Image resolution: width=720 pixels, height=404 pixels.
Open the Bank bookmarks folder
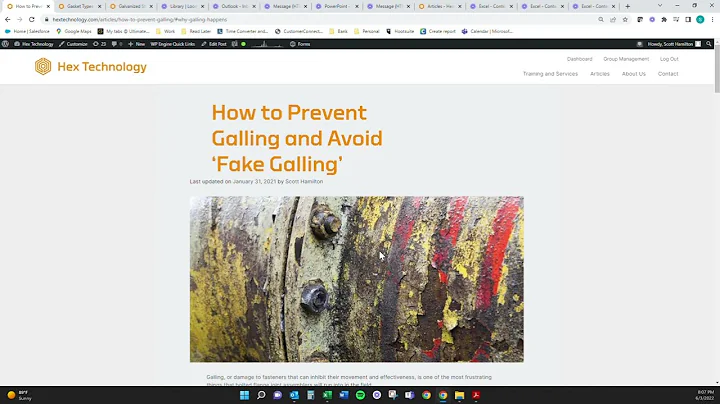coord(338,31)
